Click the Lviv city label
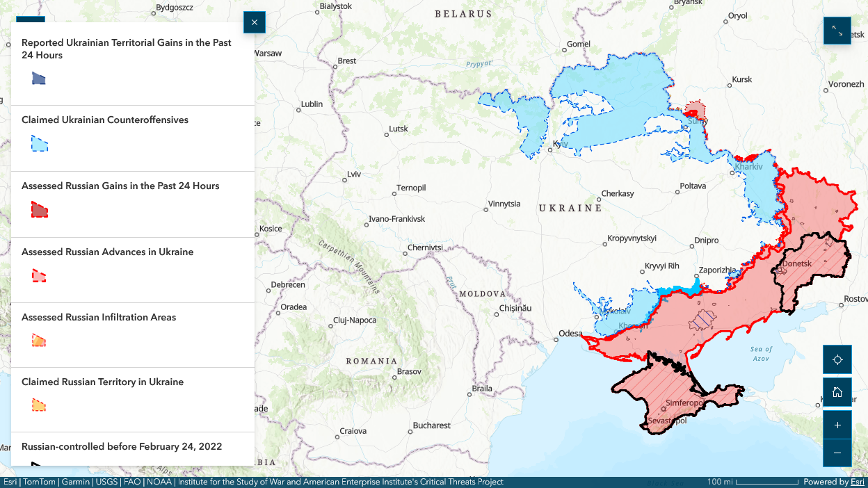868x488 pixels. [x=355, y=174]
